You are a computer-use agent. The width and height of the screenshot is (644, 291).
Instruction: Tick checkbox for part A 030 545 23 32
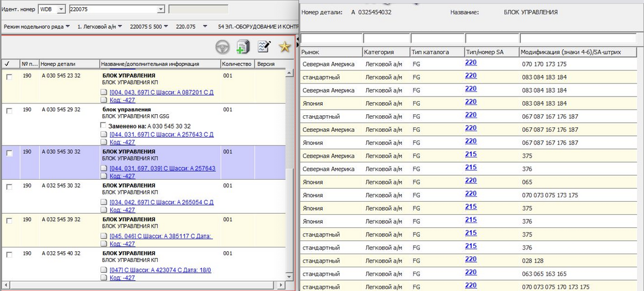point(9,77)
